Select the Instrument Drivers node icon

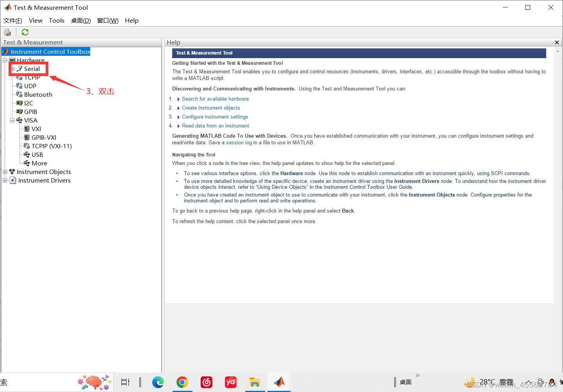pos(13,180)
